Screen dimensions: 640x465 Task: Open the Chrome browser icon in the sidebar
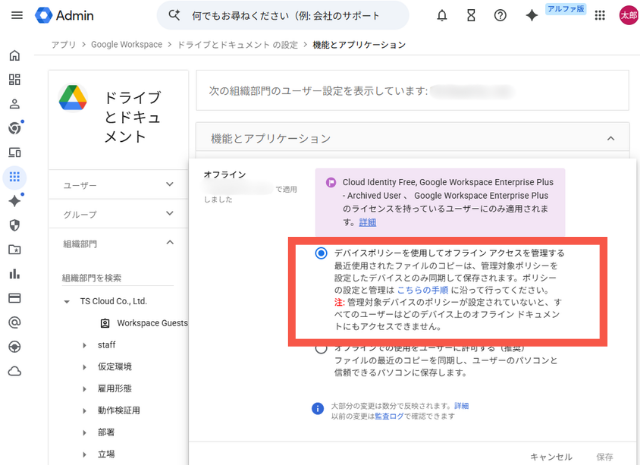(15, 128)
